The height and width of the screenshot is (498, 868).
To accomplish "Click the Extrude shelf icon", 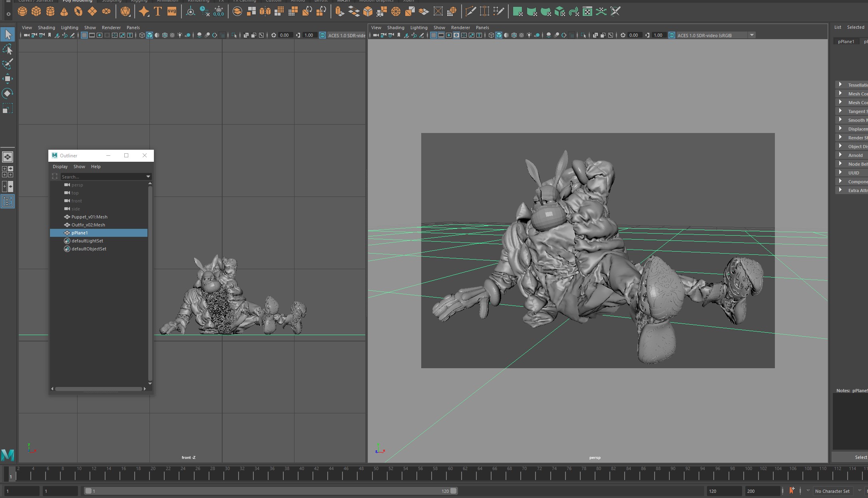I will (340, 12).
